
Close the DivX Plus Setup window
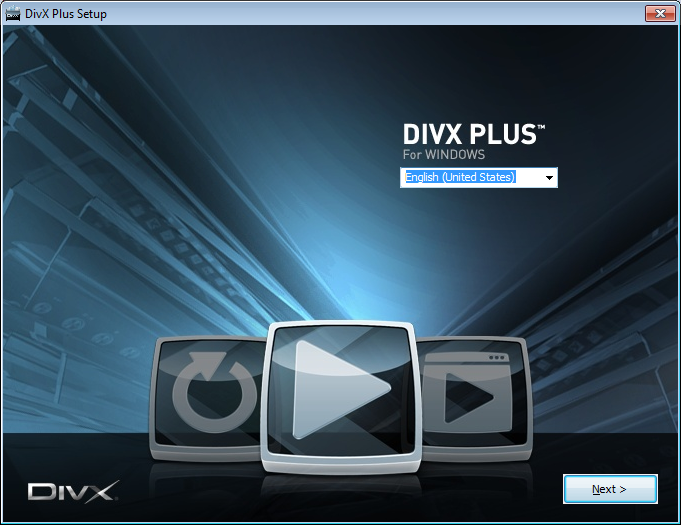pyautogui.click(x=660, y=13)
